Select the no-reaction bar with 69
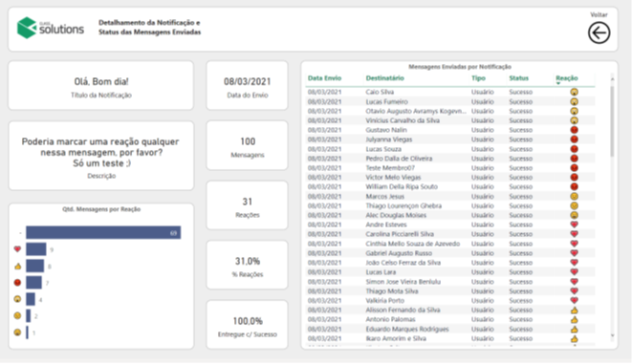632x364 pixels. 103,232
